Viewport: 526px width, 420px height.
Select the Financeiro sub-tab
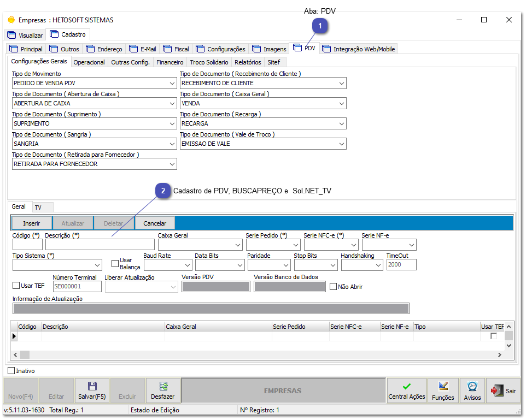[170, 62]
